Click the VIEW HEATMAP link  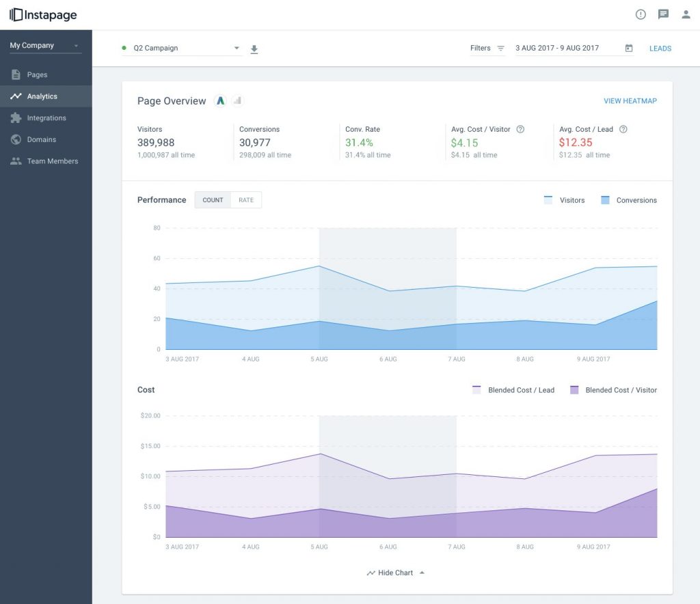point(630,101)
